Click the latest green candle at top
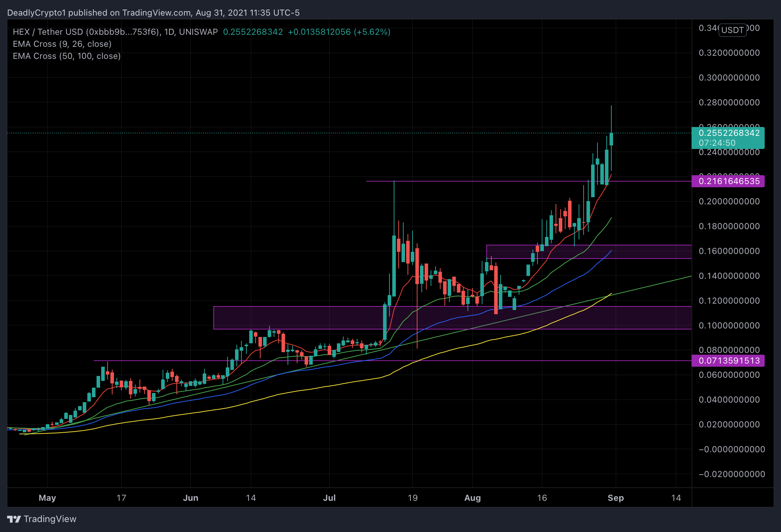Viewport: 781px width, 532px height. (x=611, y=139)
